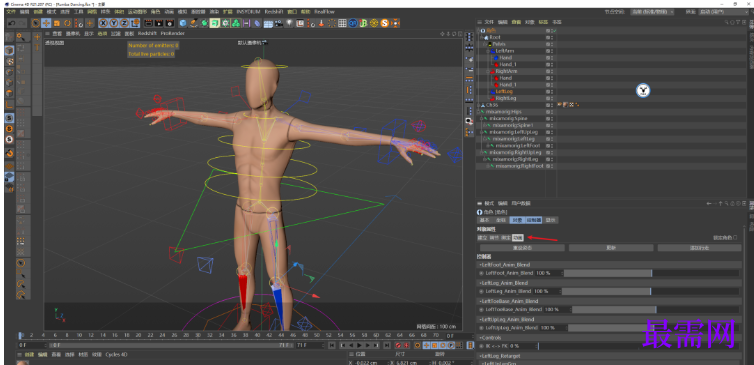
Task: Adjust the LeftFoot_Anim_Blend slider
Action: 651,273
